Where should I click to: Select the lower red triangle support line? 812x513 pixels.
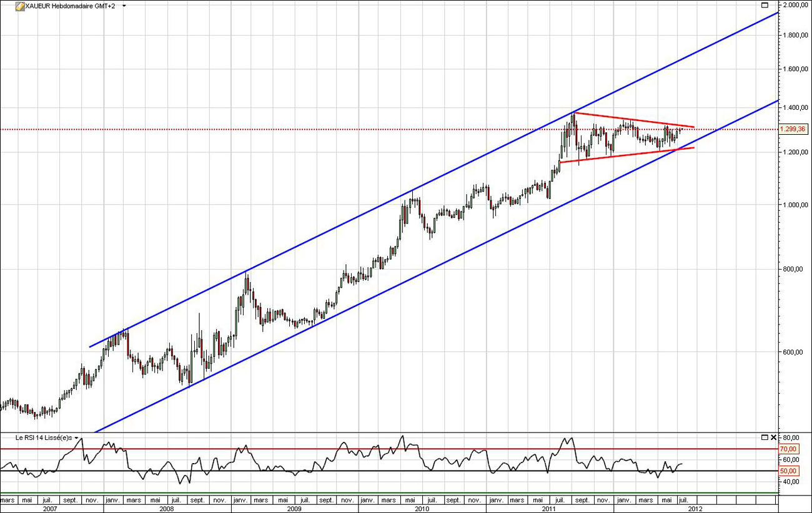(625, 155)
